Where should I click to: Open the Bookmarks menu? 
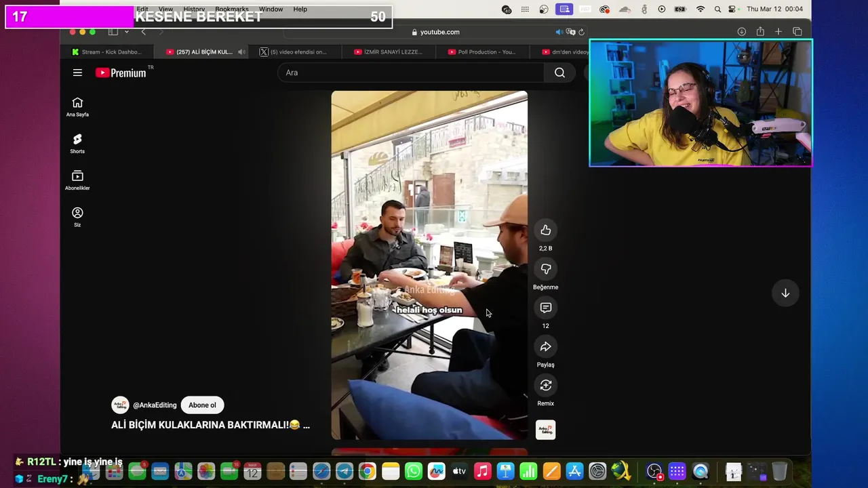tap(231, 9)
